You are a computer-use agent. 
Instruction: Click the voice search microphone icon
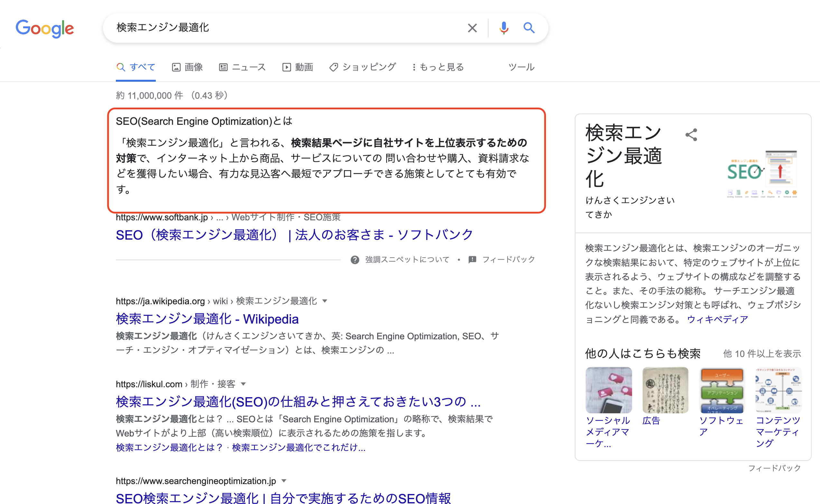click(504, 28)
